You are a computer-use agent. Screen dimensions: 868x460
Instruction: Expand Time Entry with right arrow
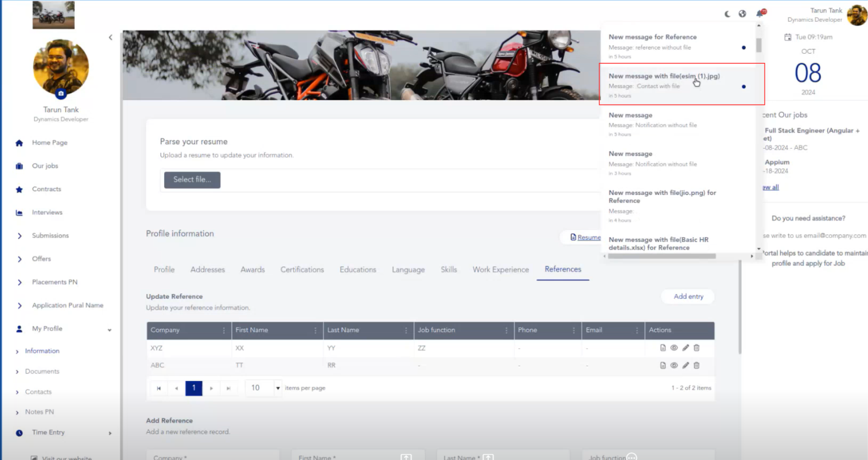tap(110, 433)
